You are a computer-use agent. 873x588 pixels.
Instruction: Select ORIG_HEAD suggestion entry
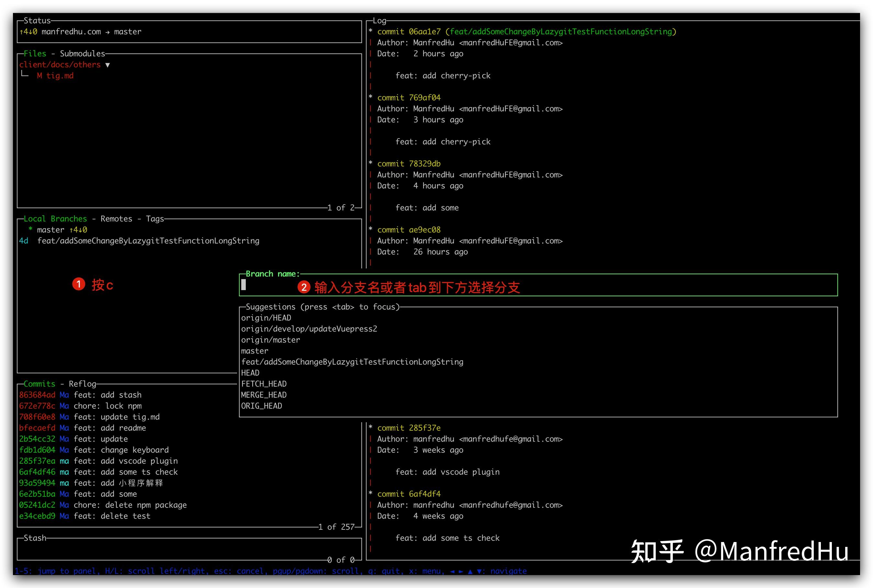pyautogui.click(x=261, y=406)
